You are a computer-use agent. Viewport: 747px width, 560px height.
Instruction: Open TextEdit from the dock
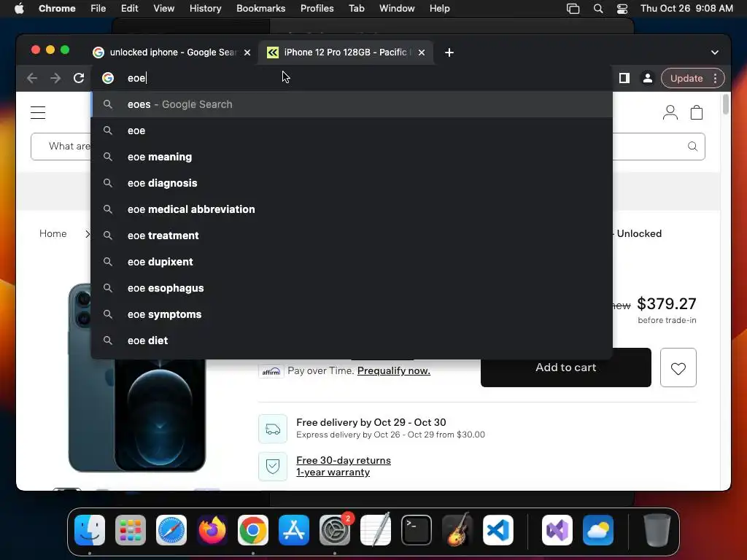(x=376, y=530)
